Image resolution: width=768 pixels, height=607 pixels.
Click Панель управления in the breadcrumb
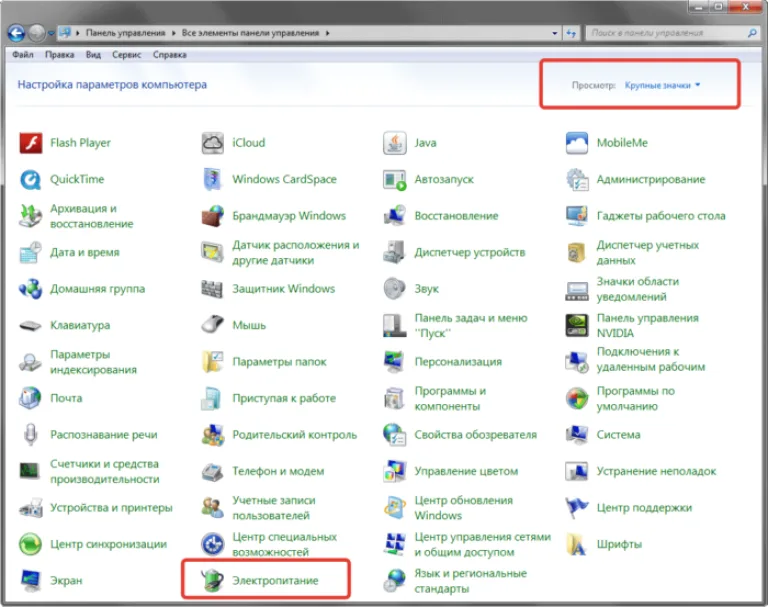click(x=125, y=33)
